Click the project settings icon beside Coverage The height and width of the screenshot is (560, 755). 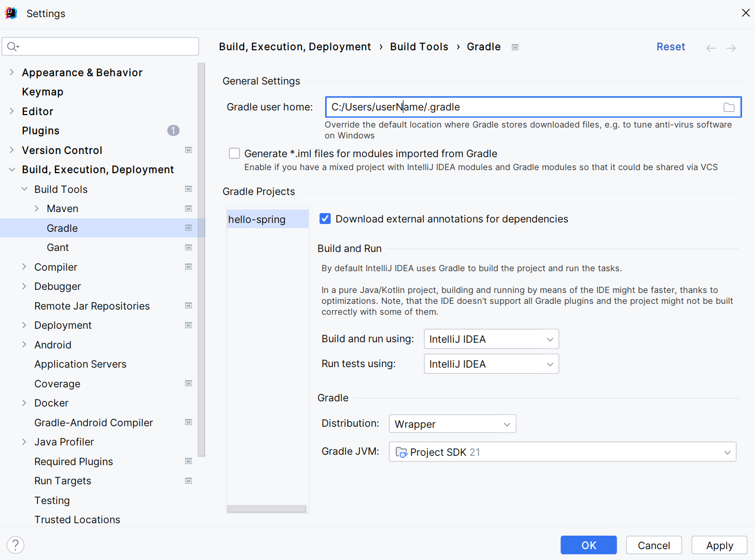pos(189,384)
